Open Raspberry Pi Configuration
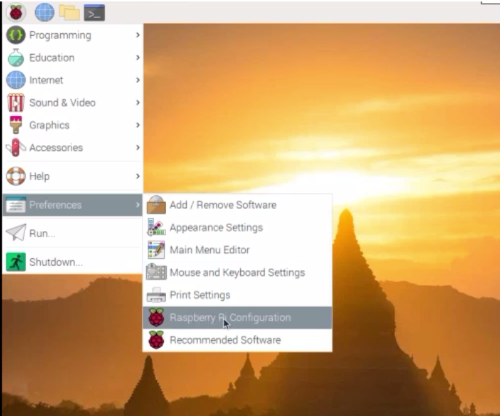 pos(237,317)
